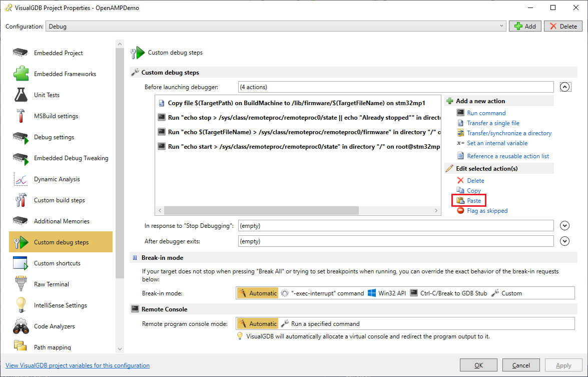Open View VisualGDB project variables link
The image size is (588, 377).
coord(78,365)
